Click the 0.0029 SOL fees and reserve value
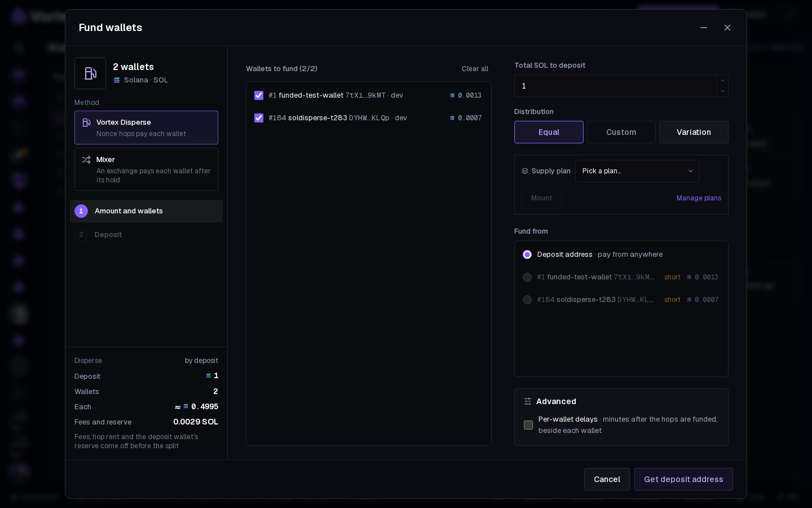 tap(196, 422)
